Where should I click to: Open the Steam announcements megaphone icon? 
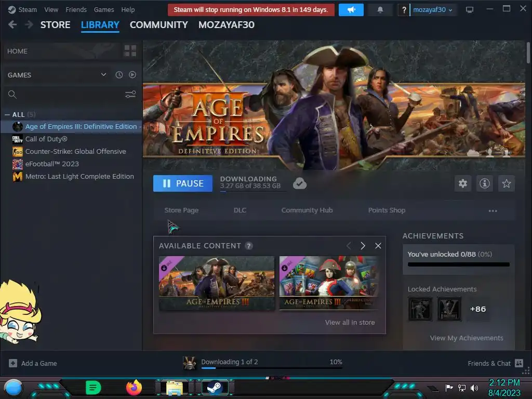coord(351,10)
